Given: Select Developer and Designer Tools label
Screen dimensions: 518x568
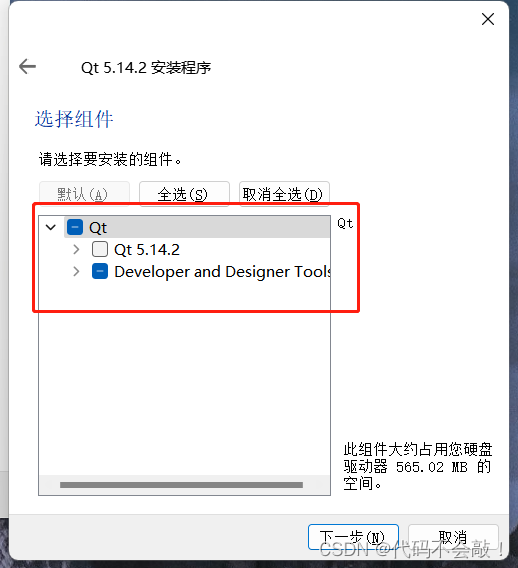Looking at the screenshot, I should point(222,272).
